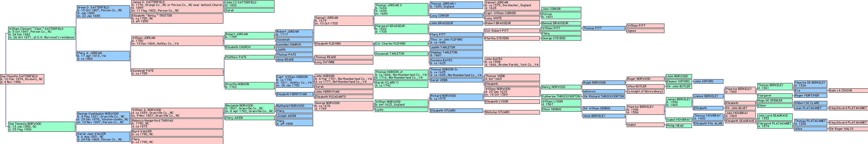Click the Thomas JORDAN II box
The height and width of the screenshot is (144, 868).
tap(401, 9)
